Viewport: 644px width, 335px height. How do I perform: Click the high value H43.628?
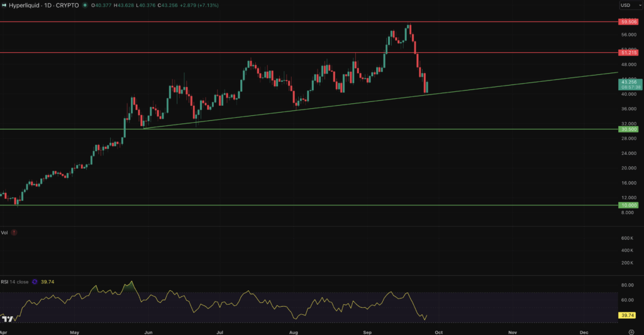tap(124, 5)
